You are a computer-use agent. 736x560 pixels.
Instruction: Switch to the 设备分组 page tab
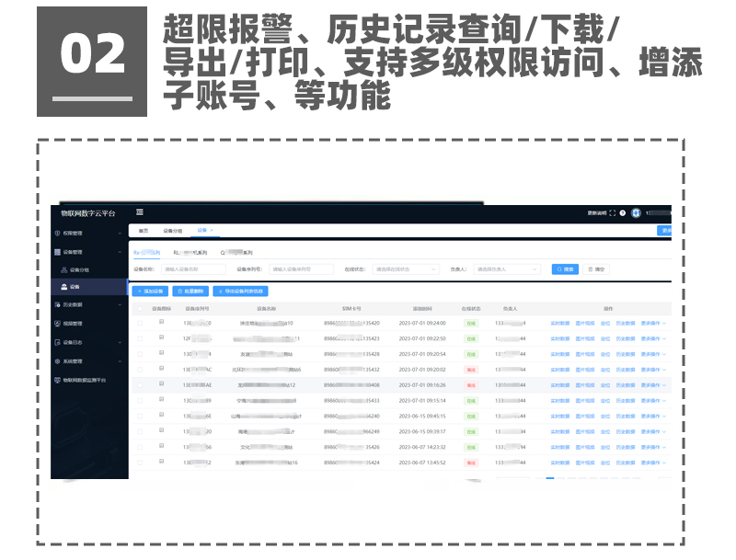pos(173,231)
